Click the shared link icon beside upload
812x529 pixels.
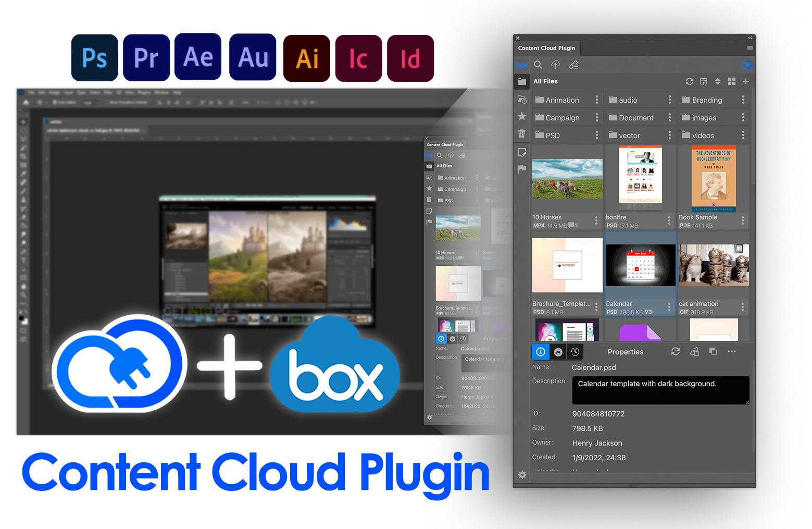(x=573, y=65)
